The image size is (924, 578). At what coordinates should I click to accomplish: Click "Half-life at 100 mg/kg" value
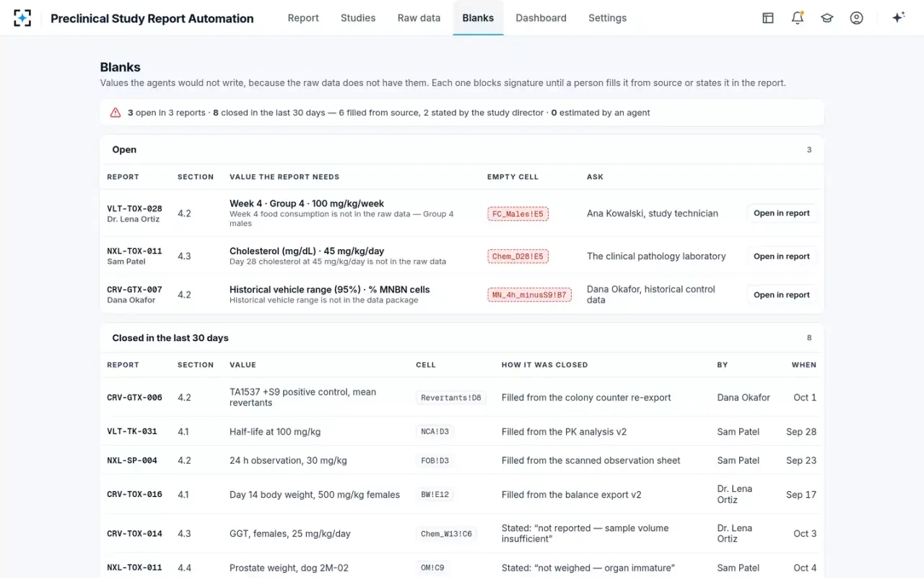275,432
